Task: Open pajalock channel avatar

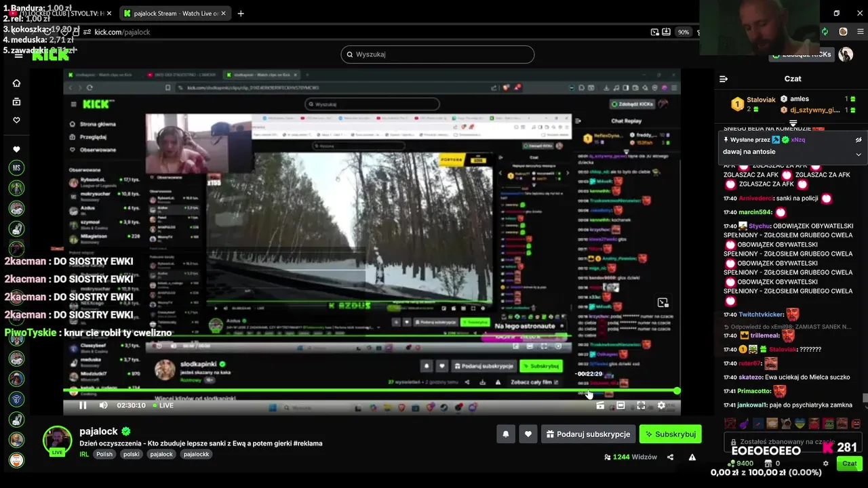Action: click(x=57, y=441)
